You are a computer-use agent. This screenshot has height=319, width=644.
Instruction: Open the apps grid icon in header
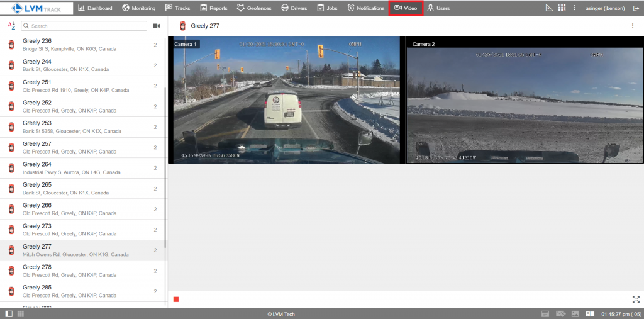pyautogui.click(x=562, y=8)
